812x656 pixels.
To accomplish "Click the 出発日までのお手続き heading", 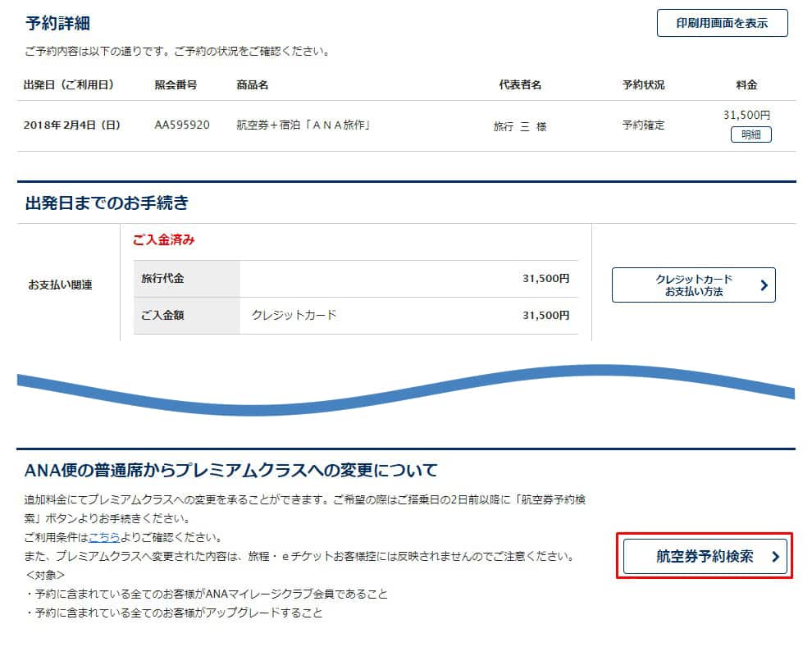I will click(x=107, y=203).
